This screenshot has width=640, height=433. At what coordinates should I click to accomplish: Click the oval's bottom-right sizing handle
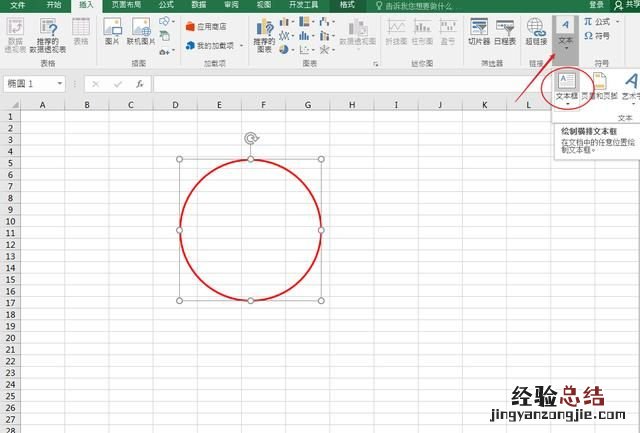pyautogui.click(x=321, y=301)
